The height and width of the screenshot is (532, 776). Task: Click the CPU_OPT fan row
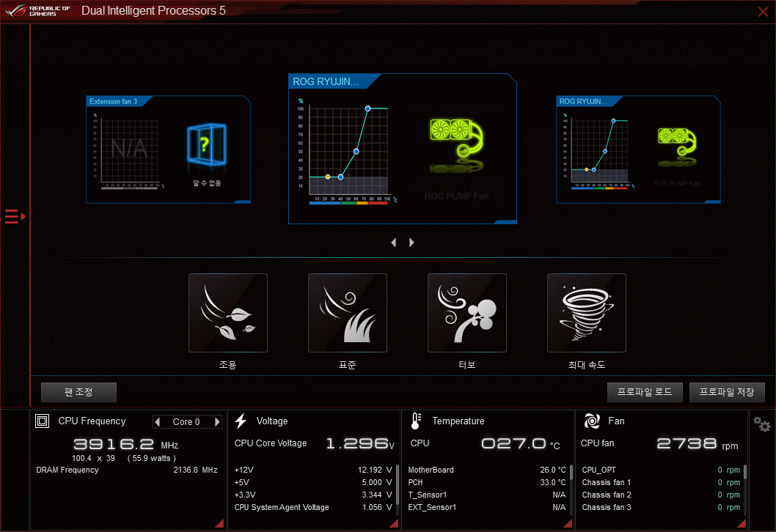(x=661, y=470)
